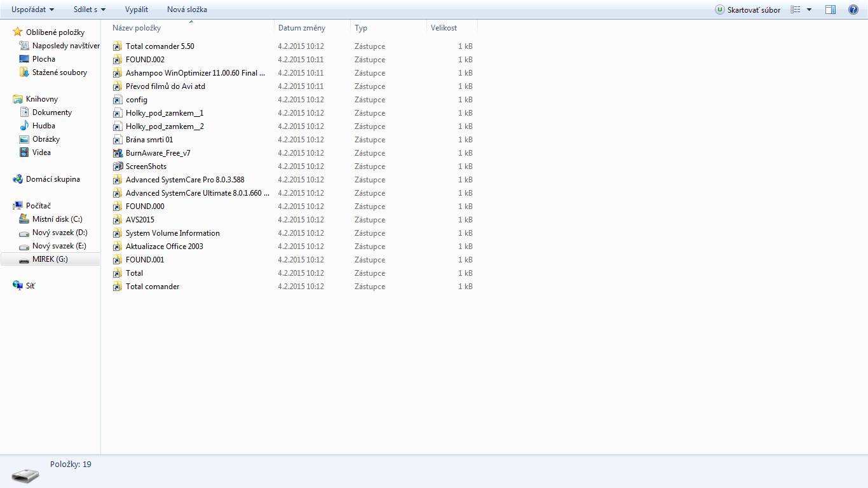
Task: Select the row named Total
Action: coord(293,273)
